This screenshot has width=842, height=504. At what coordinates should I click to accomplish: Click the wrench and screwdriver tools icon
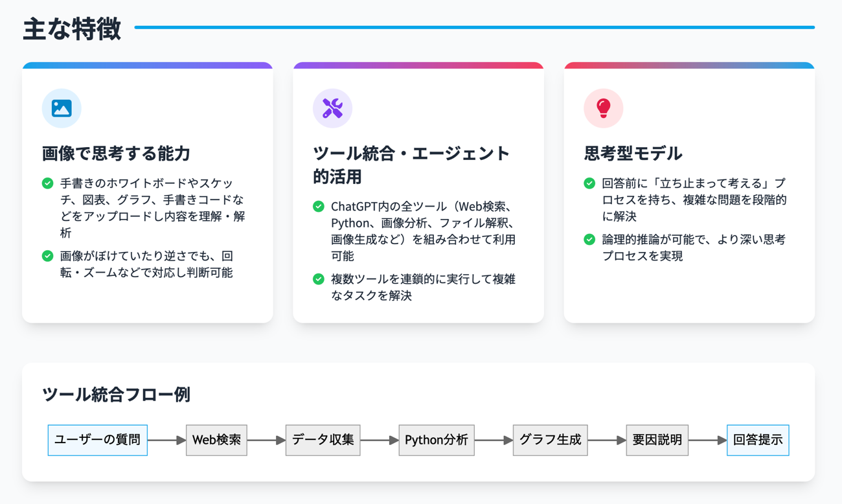tap(332, 108)
